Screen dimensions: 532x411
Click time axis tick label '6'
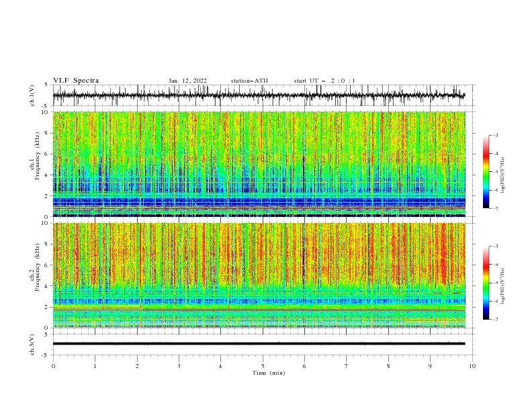[x=304, y=366]
